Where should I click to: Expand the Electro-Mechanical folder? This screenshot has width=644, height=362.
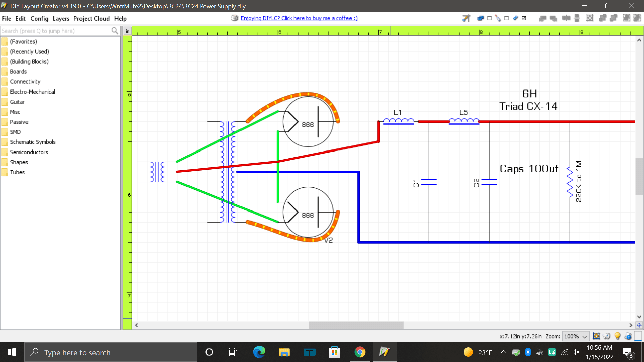pos(33,92)
